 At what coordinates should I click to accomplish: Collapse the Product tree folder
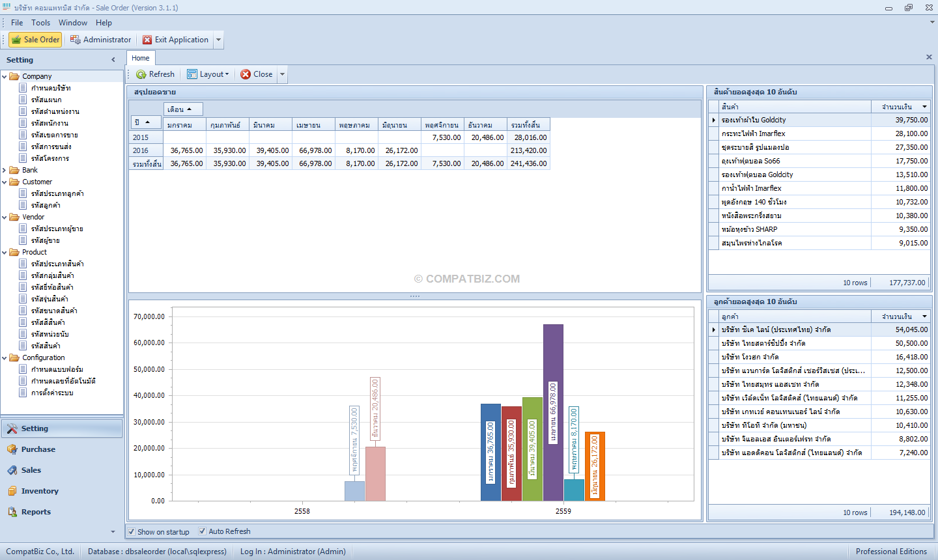click(x=5, y=252)
